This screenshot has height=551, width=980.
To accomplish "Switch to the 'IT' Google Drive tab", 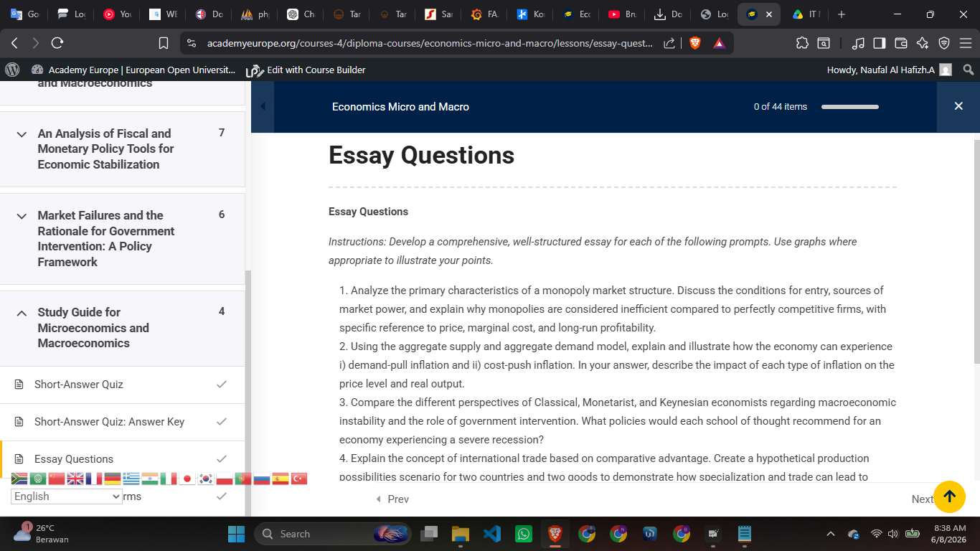I will point(806,14).
